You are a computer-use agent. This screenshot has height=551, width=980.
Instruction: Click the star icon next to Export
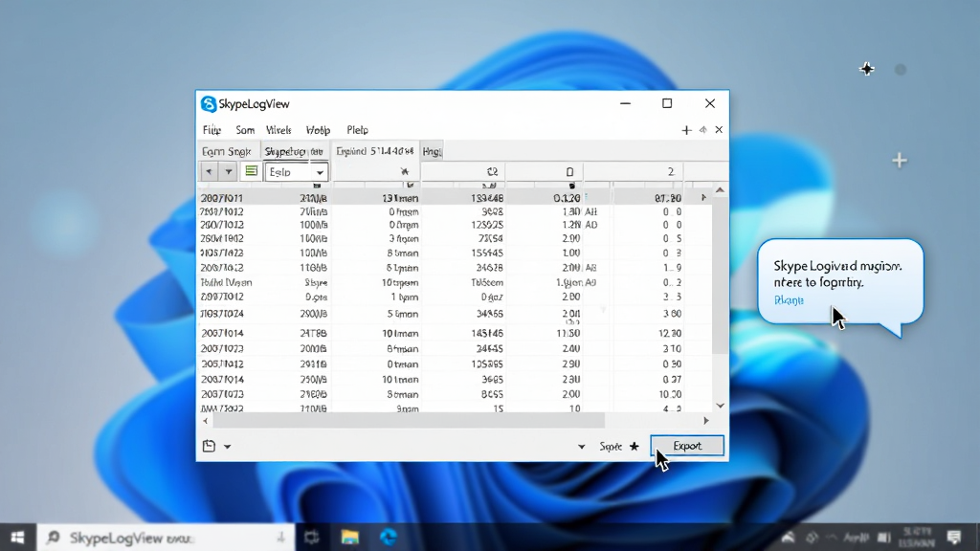pyautogui.click(x=635, y=446)
